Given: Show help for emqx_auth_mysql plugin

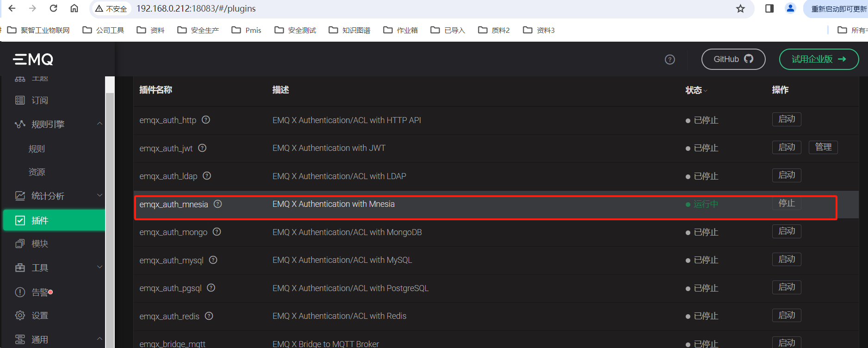Looking at the screenshot, I should pos(213,260).
